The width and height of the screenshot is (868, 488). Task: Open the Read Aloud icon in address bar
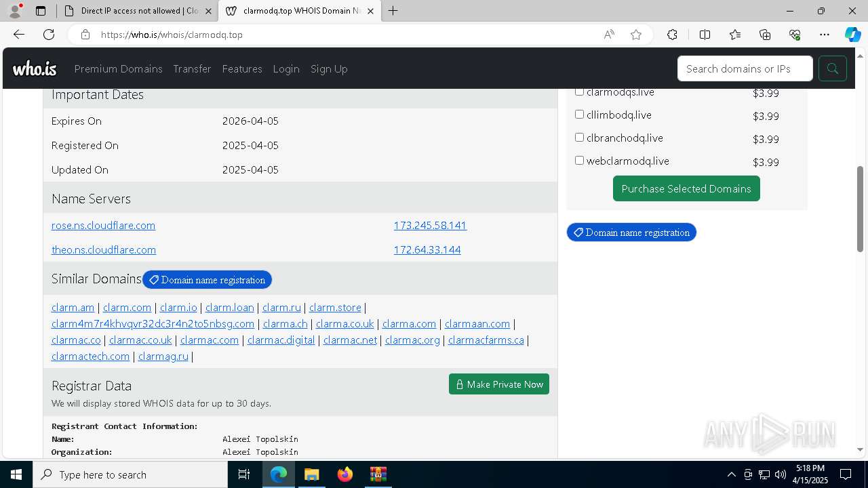[609, 35]
